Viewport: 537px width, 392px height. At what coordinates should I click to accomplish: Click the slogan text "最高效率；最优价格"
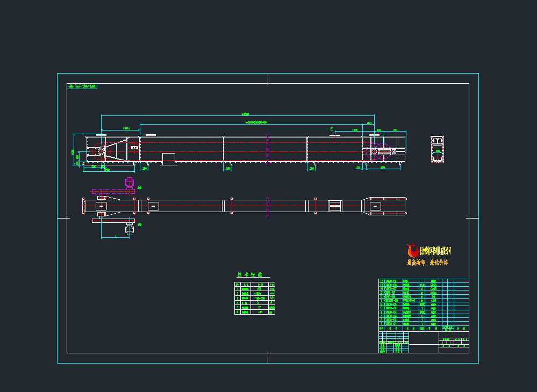click(x=427, y=263)
